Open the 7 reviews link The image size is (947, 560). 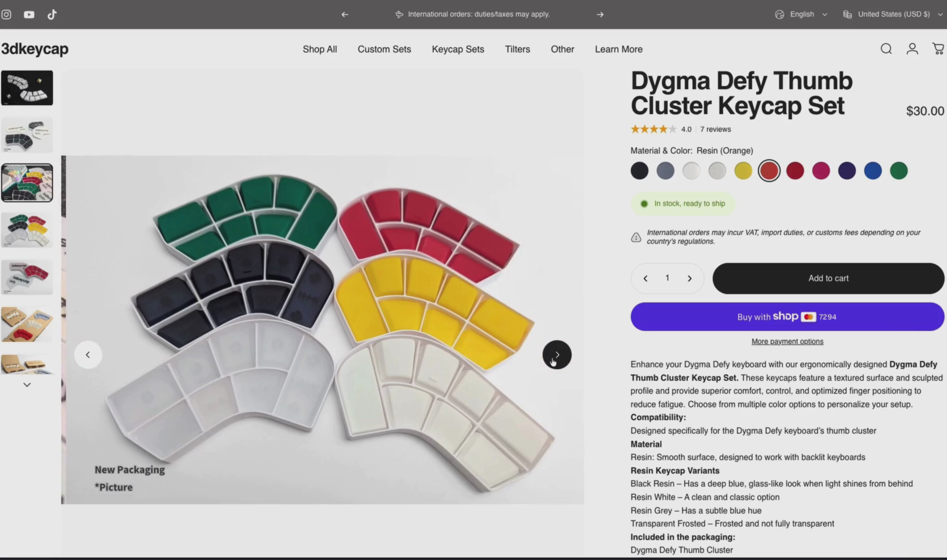(x=715, y=129)
